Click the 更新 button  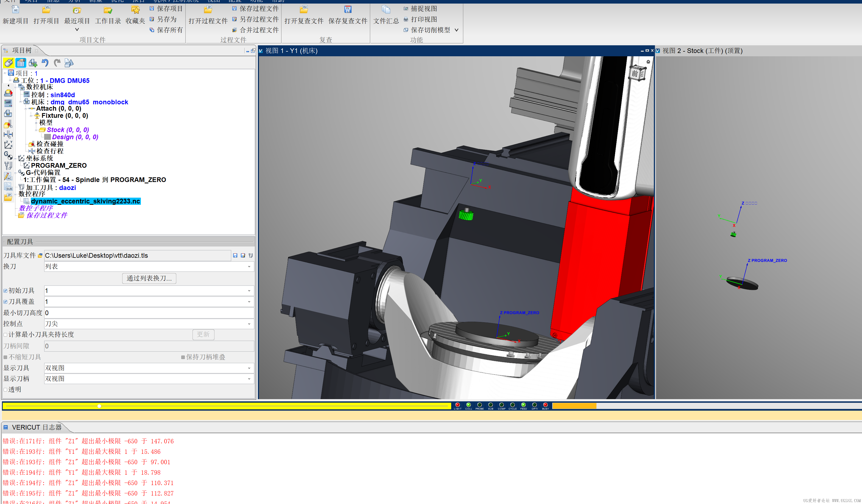(203, 334)
